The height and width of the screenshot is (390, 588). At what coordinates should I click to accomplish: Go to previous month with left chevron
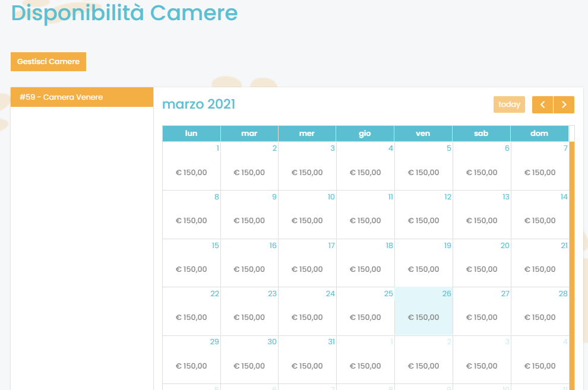pos(542,104)
